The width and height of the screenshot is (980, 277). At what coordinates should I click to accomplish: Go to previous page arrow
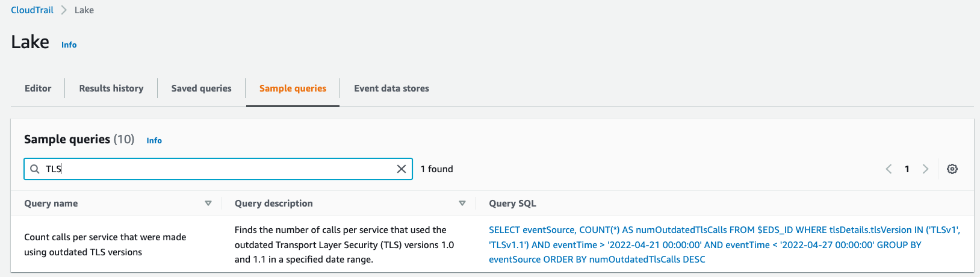click(889, 169)
